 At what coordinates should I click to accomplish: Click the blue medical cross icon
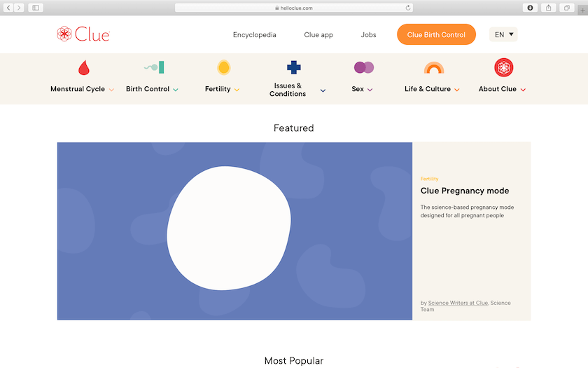point(293,67)
